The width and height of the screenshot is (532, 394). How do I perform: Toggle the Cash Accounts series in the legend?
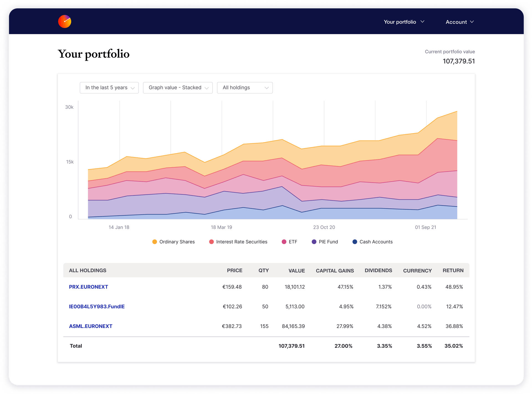(373, 242)
